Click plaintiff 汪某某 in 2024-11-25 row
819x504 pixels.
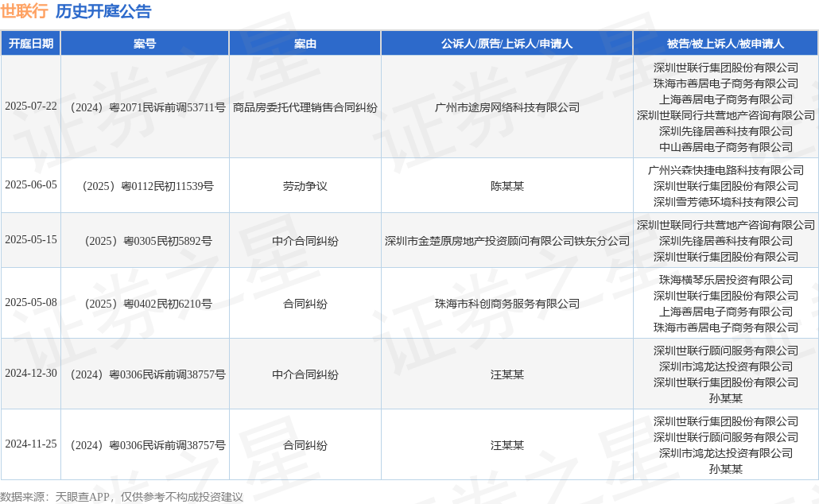(507, 445)
